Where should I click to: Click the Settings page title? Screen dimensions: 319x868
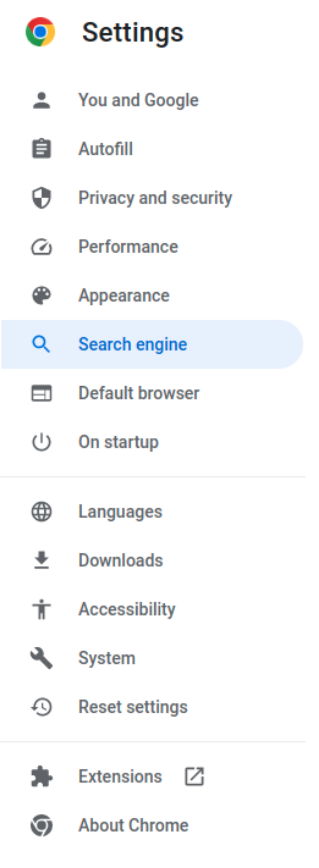tap(133, 33)
